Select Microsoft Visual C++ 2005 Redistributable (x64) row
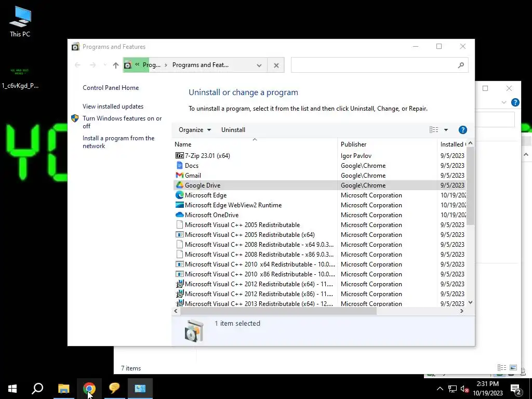 click(x=320, y=234)
